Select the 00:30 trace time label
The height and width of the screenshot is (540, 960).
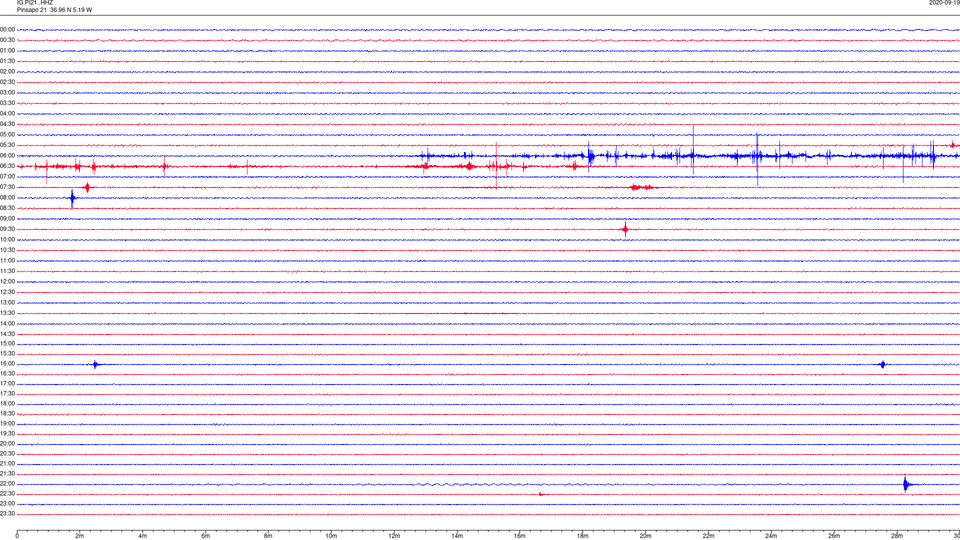click(7, 40)
